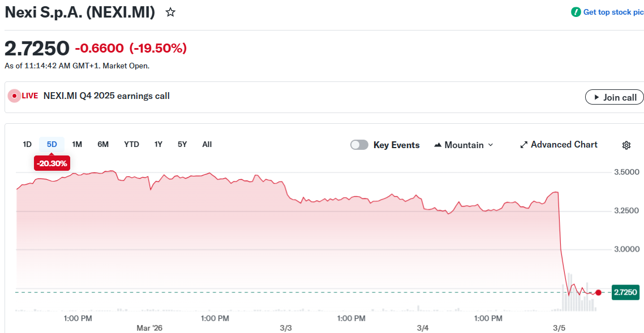Click the star to favorite NEXI.MI
Image resolution: width=644 pixels, height=333 pixels.
click(x=170, y=11)
